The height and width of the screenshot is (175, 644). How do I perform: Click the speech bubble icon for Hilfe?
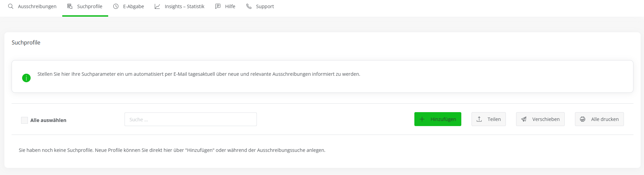[218, 6]
